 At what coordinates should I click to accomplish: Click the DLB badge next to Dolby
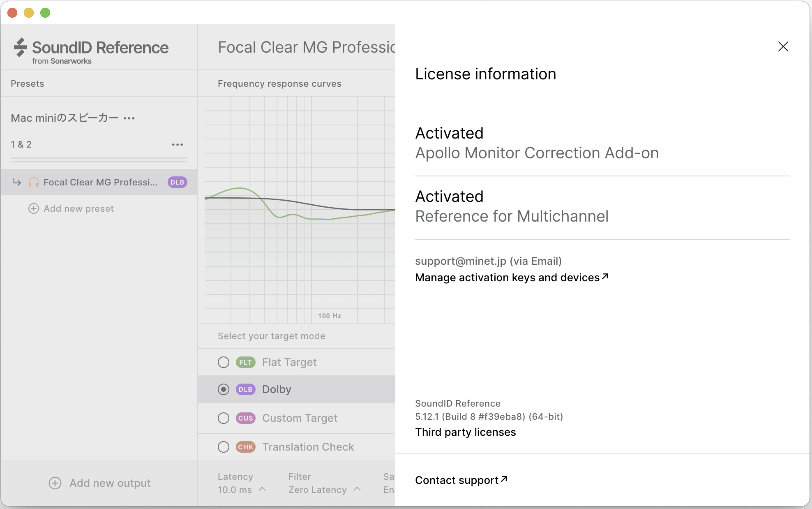[x=245, y=389]
